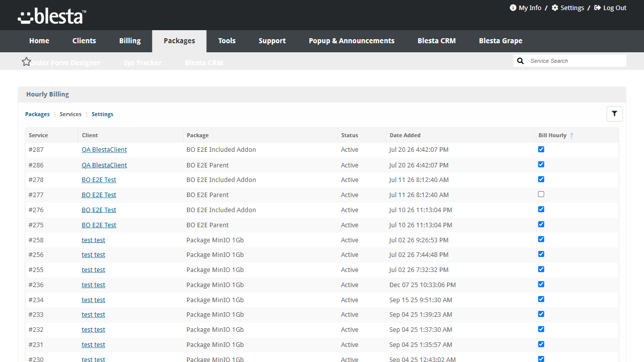Open test test client for #231
The width and height of the screenshot is (644, 362).
click(93, 344)
